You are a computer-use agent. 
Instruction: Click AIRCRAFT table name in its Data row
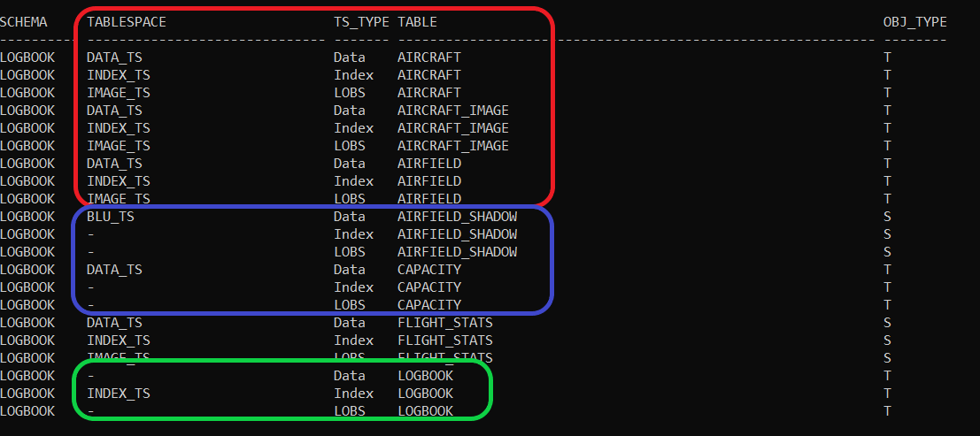click(x=428, y=57)
